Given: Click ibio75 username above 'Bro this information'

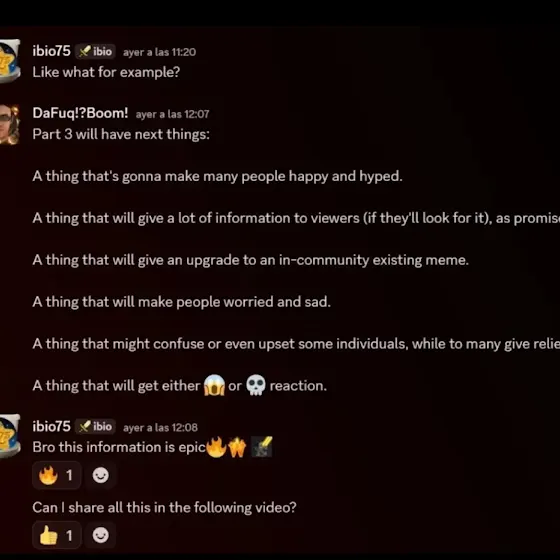Looking at the screenshot, I should coord(51,426).
